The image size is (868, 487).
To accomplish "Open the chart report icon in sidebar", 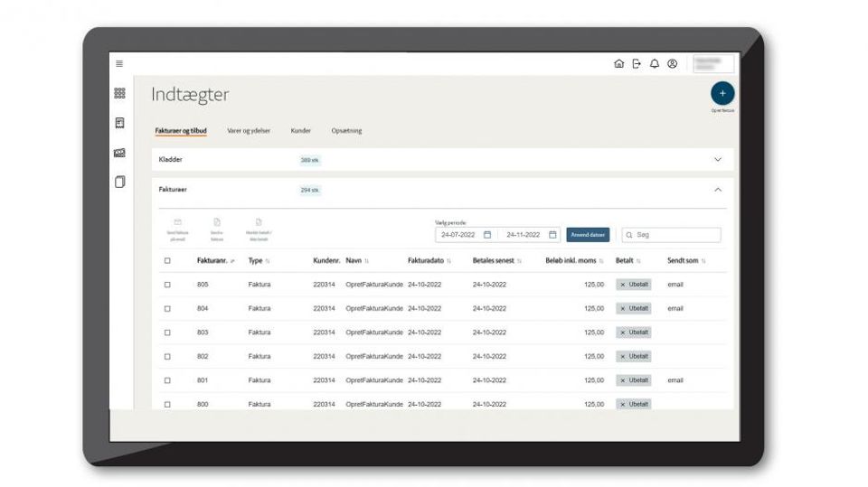I will tap(119, 153).
